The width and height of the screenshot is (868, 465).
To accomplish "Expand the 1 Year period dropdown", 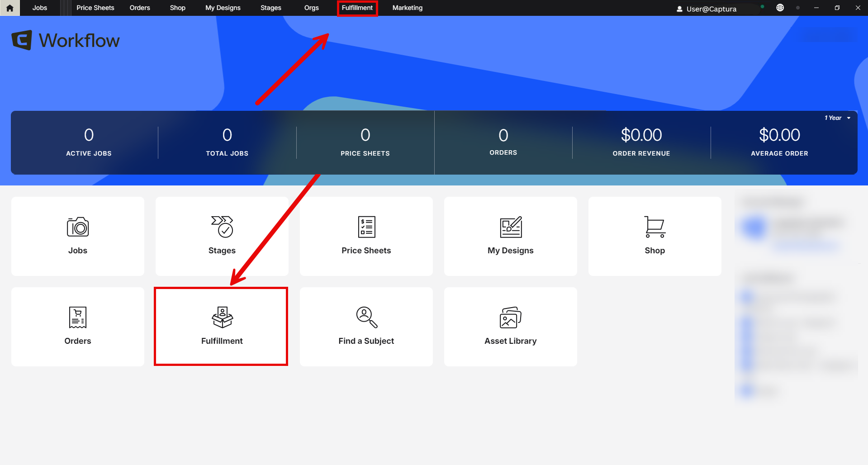I will (x=837, y=118).
